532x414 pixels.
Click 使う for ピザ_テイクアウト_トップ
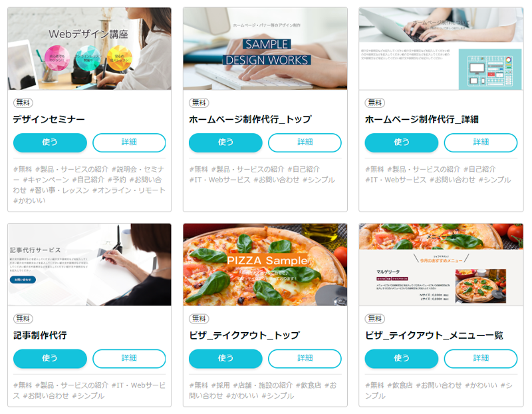point(225,358)
